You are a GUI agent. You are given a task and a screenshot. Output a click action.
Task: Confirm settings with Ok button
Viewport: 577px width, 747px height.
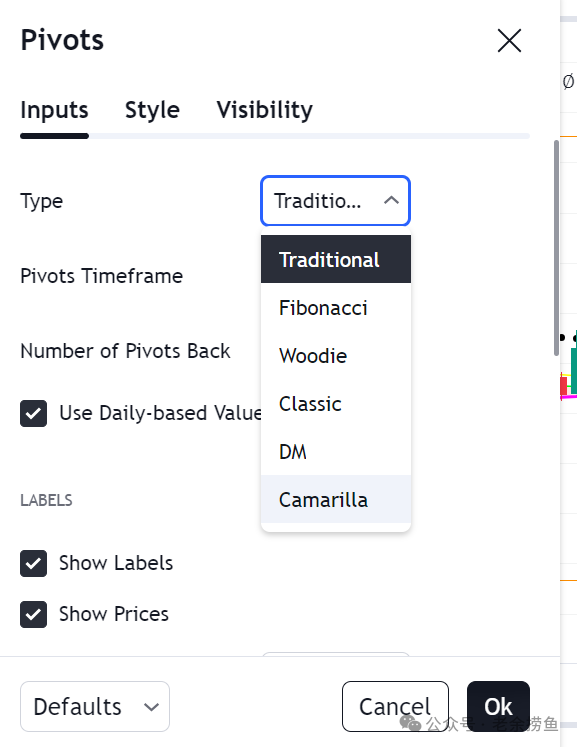pyautogui.click(x=498, y=707)
